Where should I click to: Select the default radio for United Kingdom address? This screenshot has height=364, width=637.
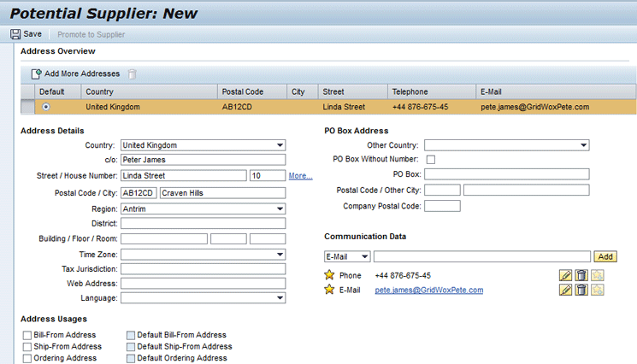point(46,107)
